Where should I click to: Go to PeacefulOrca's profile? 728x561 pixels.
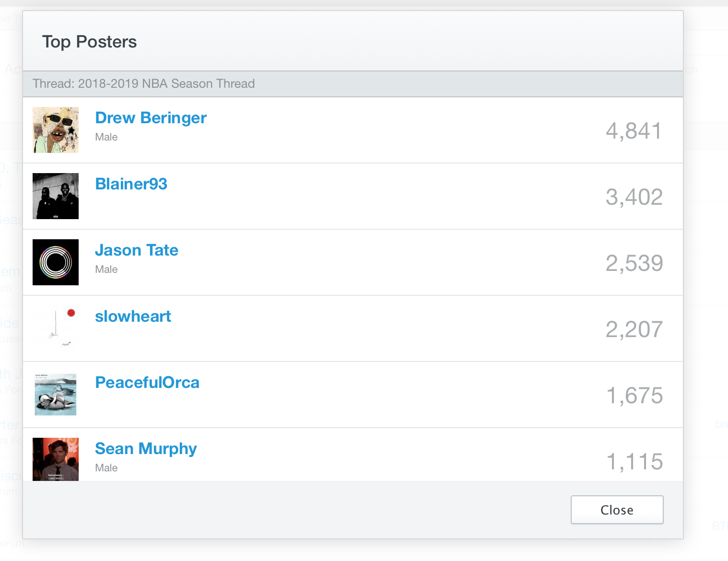(147, 383)
